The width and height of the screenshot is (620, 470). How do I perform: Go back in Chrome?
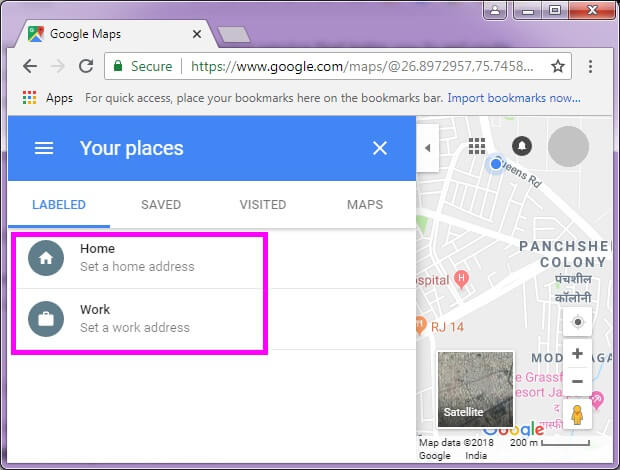(x=30, y=66)
